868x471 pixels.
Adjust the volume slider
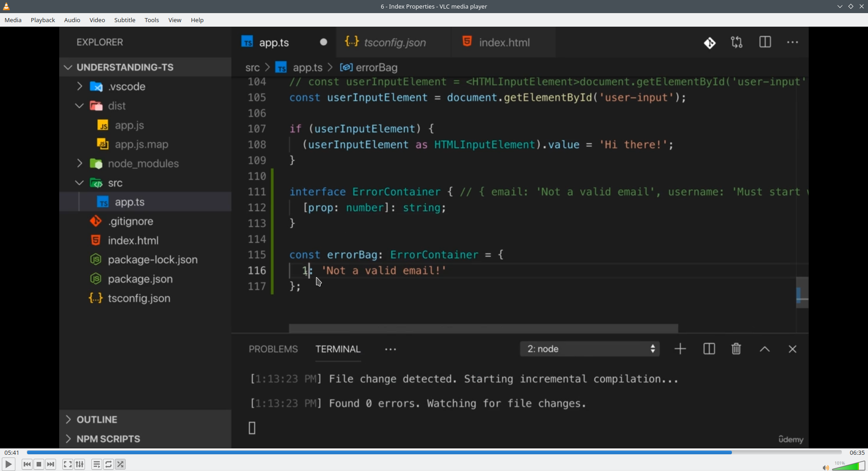tap(849, 466)
